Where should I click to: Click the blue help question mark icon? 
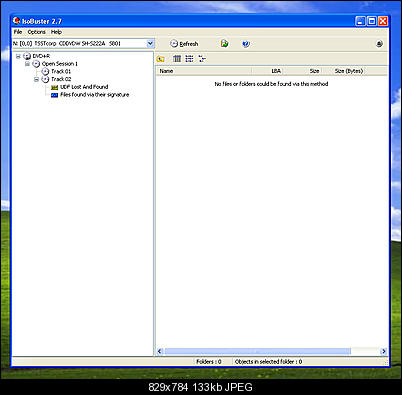click(x=246, y=44)
